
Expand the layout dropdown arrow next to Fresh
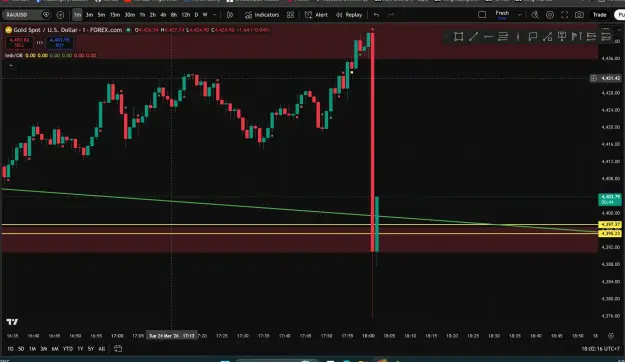[x=519, y=15]
